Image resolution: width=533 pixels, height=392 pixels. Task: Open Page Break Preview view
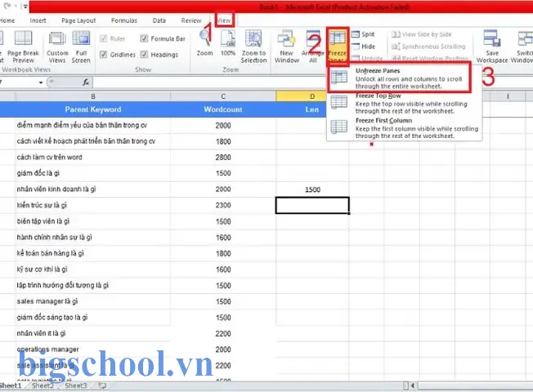[x=23, y=47]
